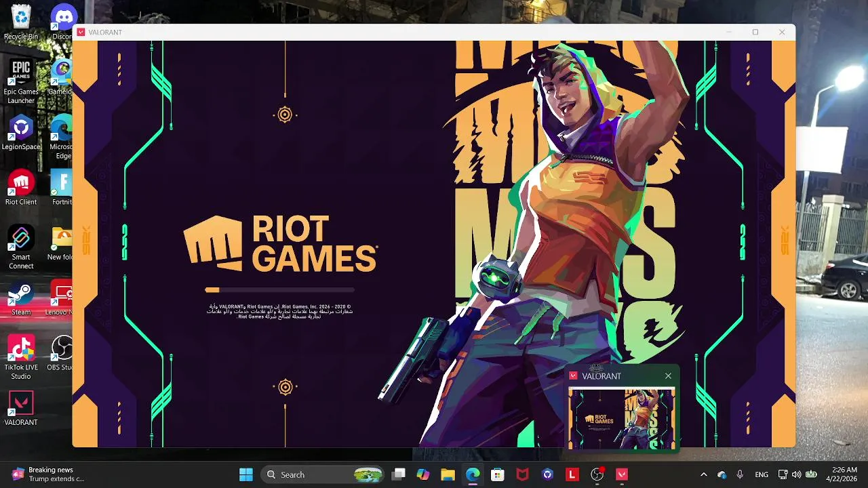The image size is (868, 488).
Task: Select the VALORANT taskbar preview thumbnail
Action: [x=622, y=418]
